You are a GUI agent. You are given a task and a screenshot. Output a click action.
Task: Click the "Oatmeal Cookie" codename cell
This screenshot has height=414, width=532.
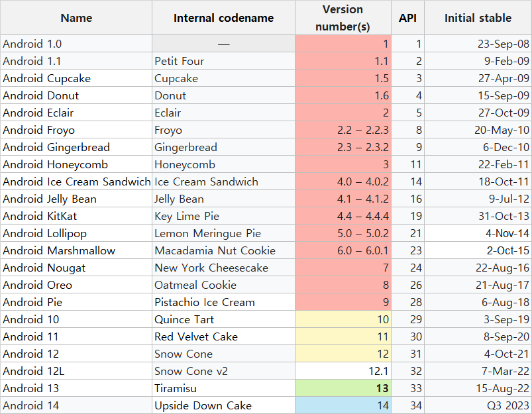[223, 285]
